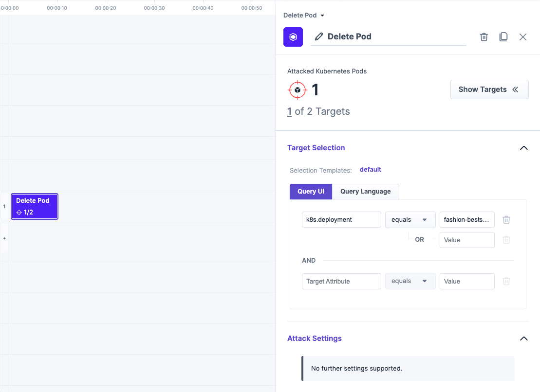
Task: Switch to the Query Language tab
Action: [x=365, y=192]
